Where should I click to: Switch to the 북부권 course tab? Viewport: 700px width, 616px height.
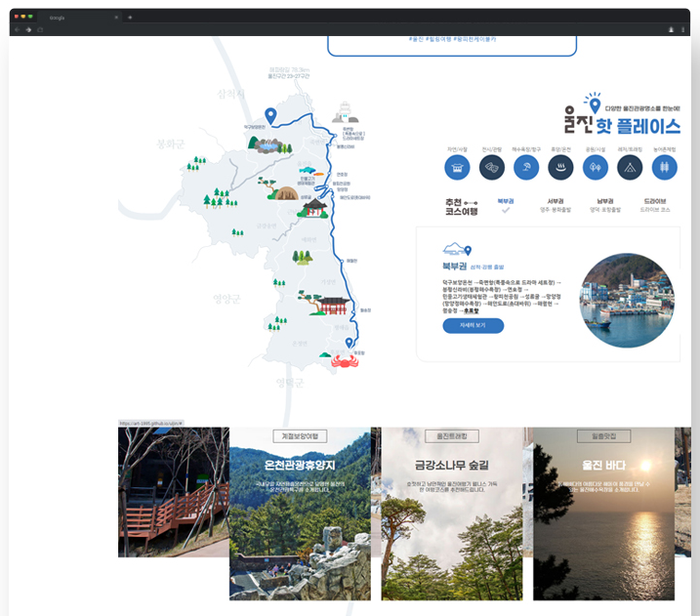coord(506,201)
